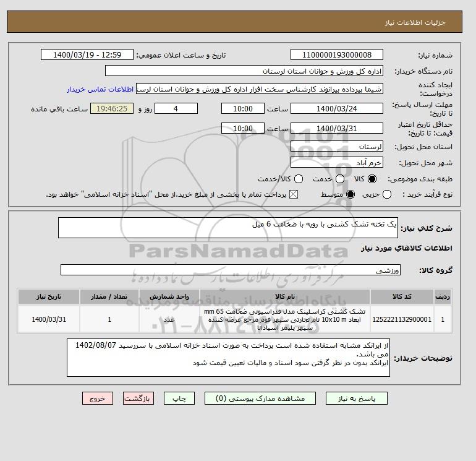Click the نام کالا column header

tap(285, 296)
